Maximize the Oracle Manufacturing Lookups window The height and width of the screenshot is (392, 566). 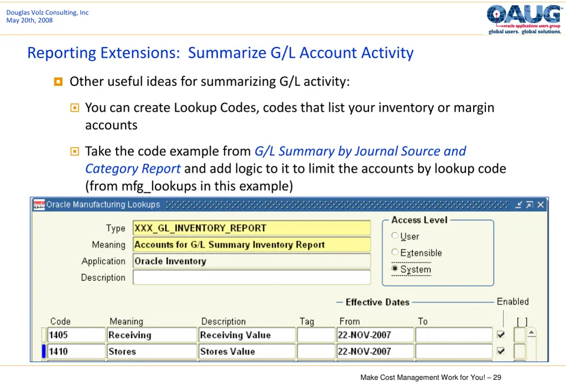coord(530,205)
